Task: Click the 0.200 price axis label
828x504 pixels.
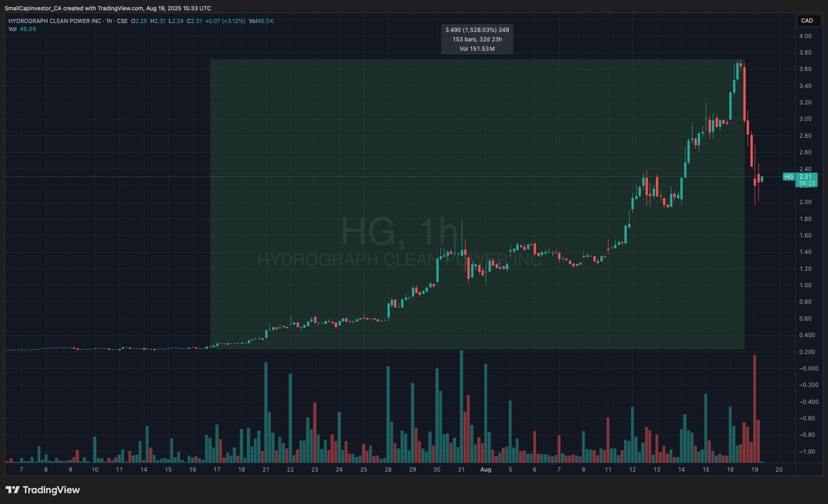Action: [x=807, y=352]
